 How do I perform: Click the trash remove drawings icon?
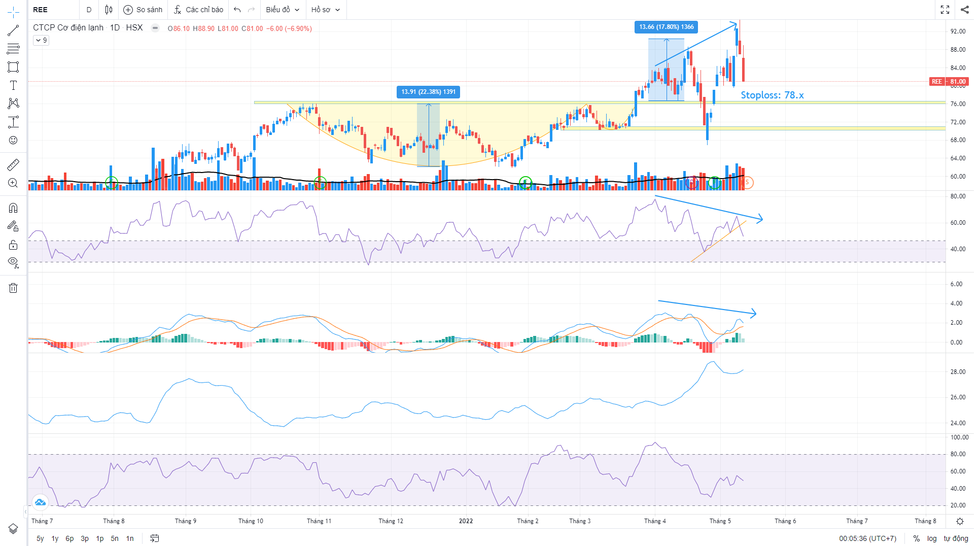click(x=13, y=288)
